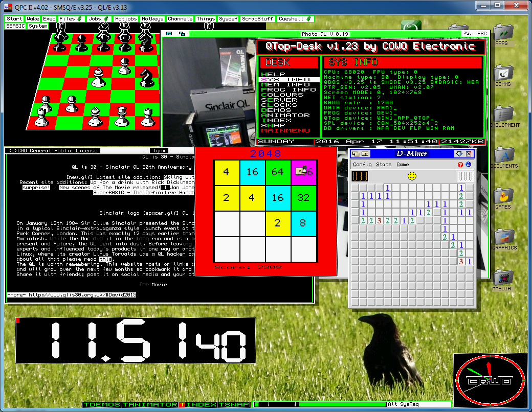The height and width of the screenshot is (412, 532).
Task: Click the red 3 cell in D-Miner's 2 2 3 2 2 1 2 row
Action: 380,220
